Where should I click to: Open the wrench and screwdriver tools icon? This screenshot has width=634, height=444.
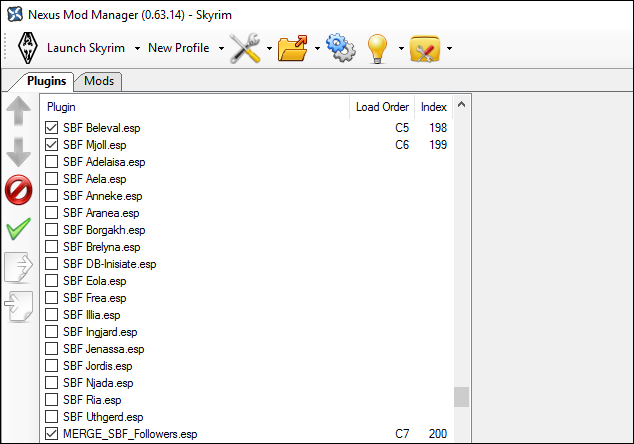click(x=245, y=48)
